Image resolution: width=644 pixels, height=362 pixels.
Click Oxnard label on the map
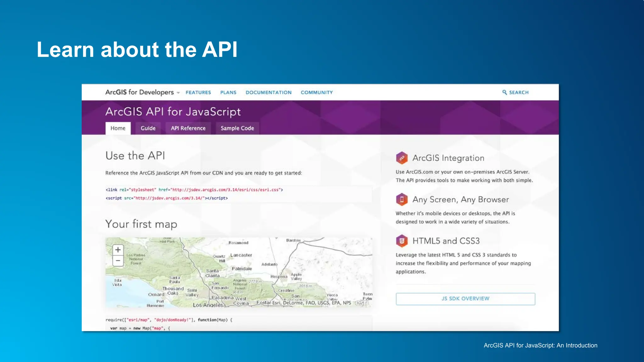point(156,294)
